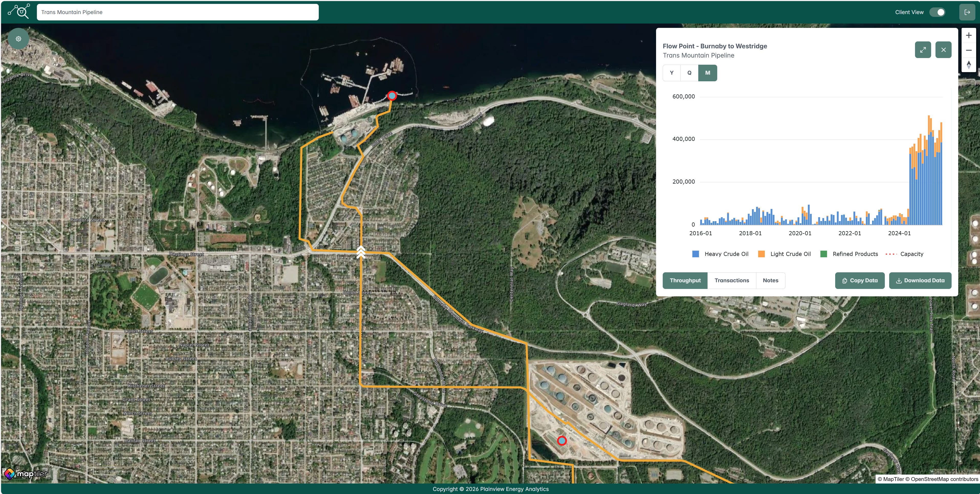980x494 pixels.
Task: Zoom out the map with minus button
Action: click(968, 50)
